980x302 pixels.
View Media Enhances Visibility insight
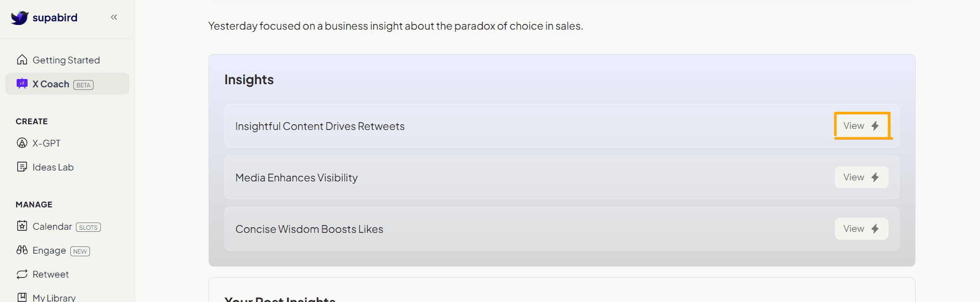[x=861, y=177]
